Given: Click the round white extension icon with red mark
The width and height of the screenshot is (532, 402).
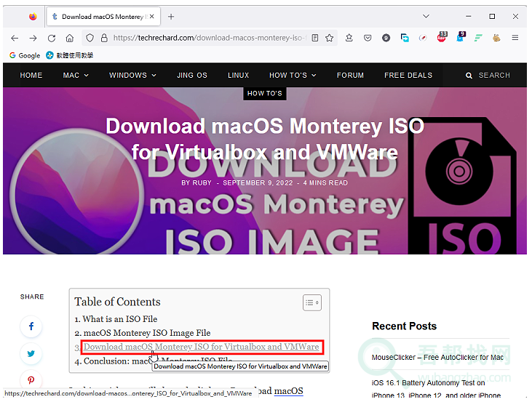Looking at the screenshot, I should [x=423, y=38].
